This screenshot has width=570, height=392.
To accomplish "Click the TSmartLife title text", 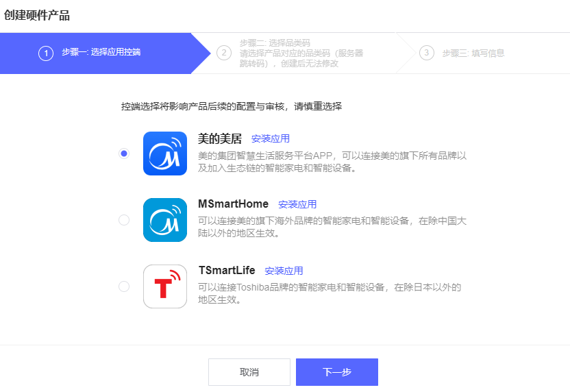I will (227, 271).
